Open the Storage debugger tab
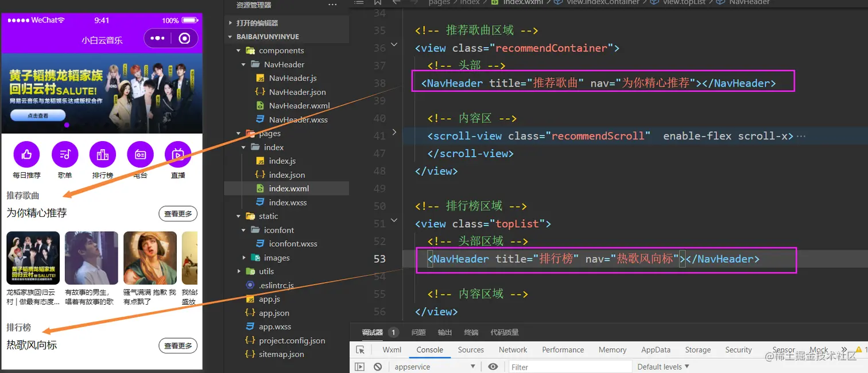 pyautogui.click(x=698, y=349)
